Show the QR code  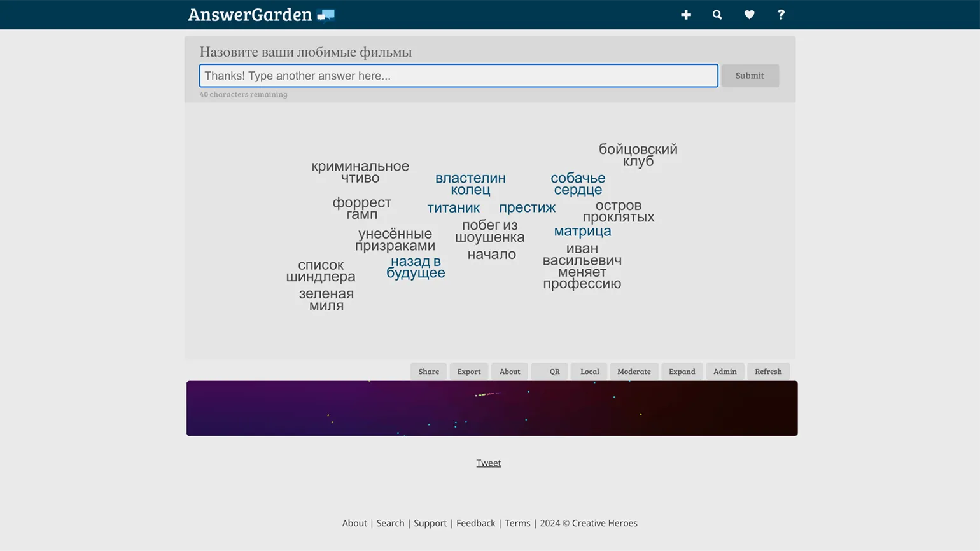[554, 372]
